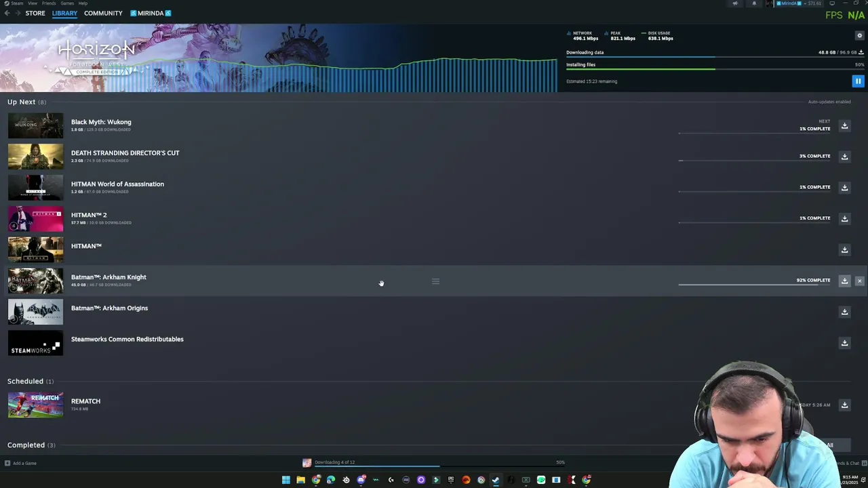The height and width of the screenshot is (488, 868).
Task: Open download settings gear icon
Action: tap(860, 35)
